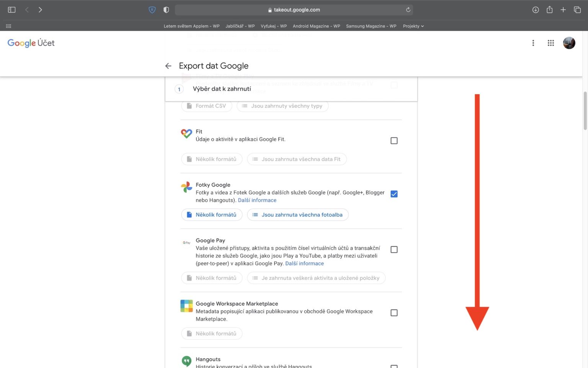Click the Fotky Google pinwheel icon
The width and height of the screenshot is (588, 368).
click(186, 187)
